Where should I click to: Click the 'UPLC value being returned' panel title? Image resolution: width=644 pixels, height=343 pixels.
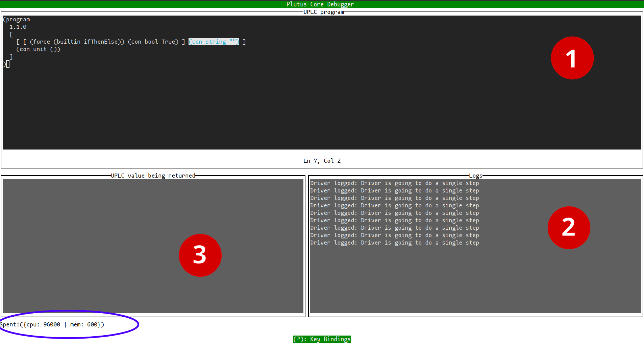click(153, 176)
